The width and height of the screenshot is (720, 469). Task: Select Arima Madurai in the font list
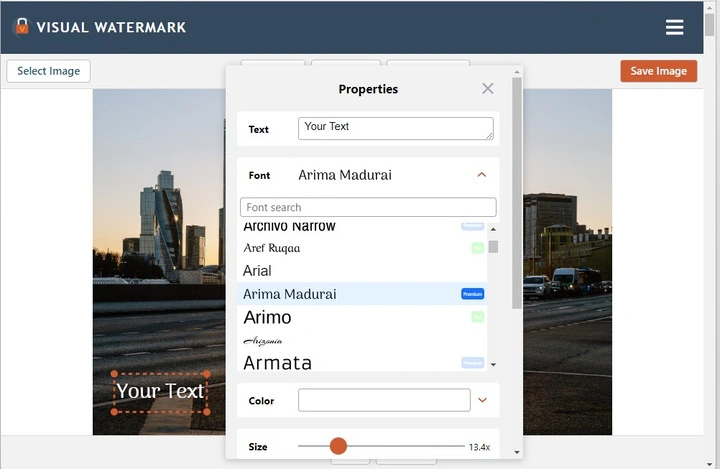pyautogui.click(x=362, y=294)
